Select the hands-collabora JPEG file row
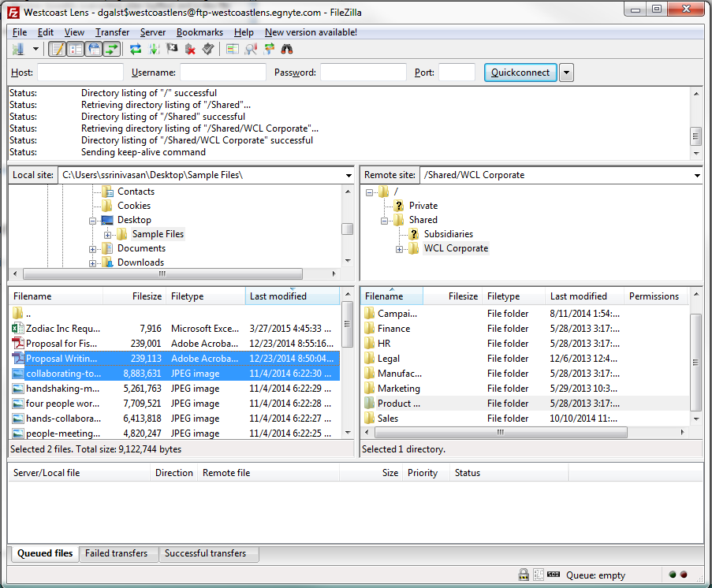 tap(174, 419)
